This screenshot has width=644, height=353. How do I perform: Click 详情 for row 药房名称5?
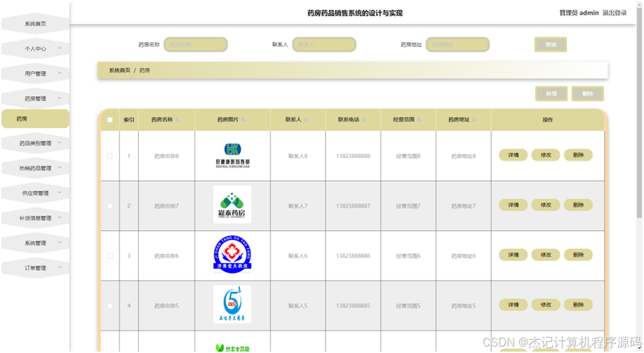[x=513, y=305]
